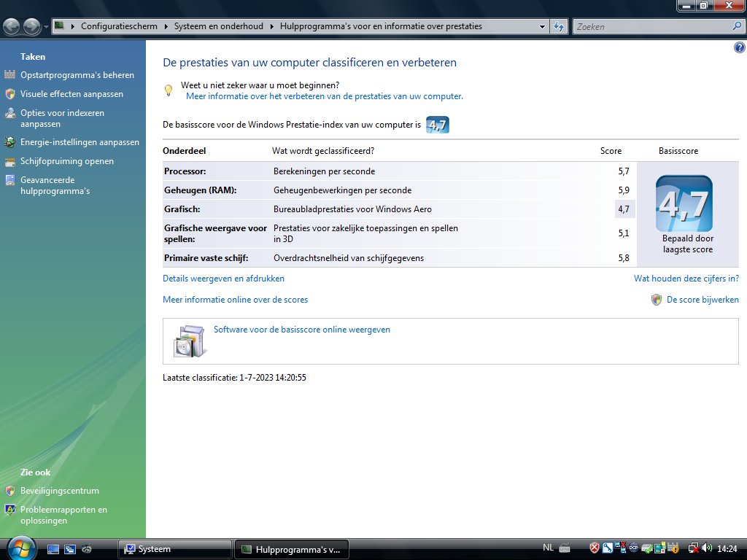
Task: Click the Systeem en onderhoud breadcrumb segment
Action: (x=219, y=26)
